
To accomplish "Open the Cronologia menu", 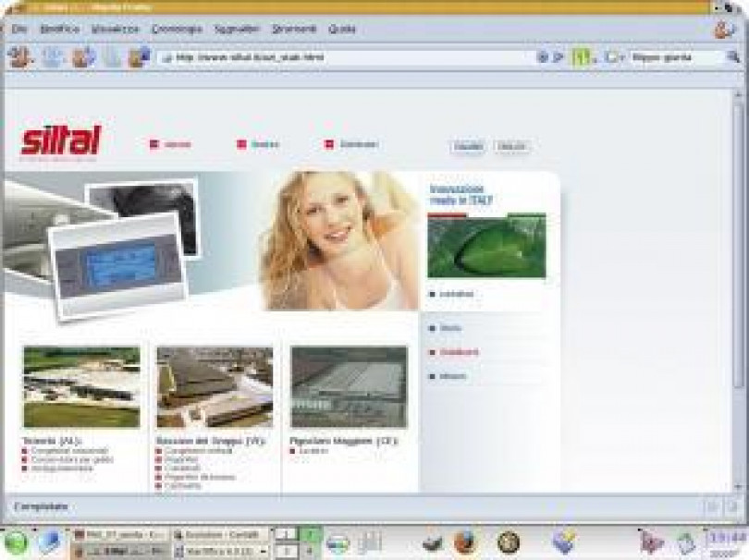I will 176,30.
